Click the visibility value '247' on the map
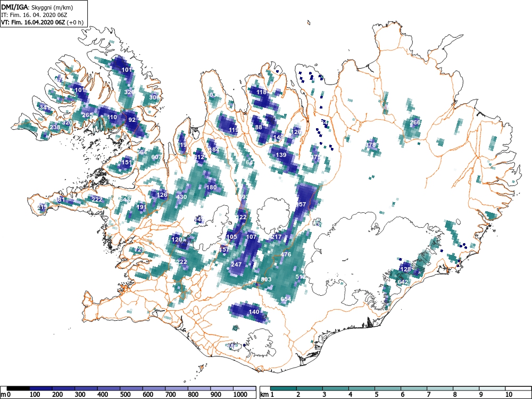Viewport: 532px width, 399px height. click(x=236, y=264)
